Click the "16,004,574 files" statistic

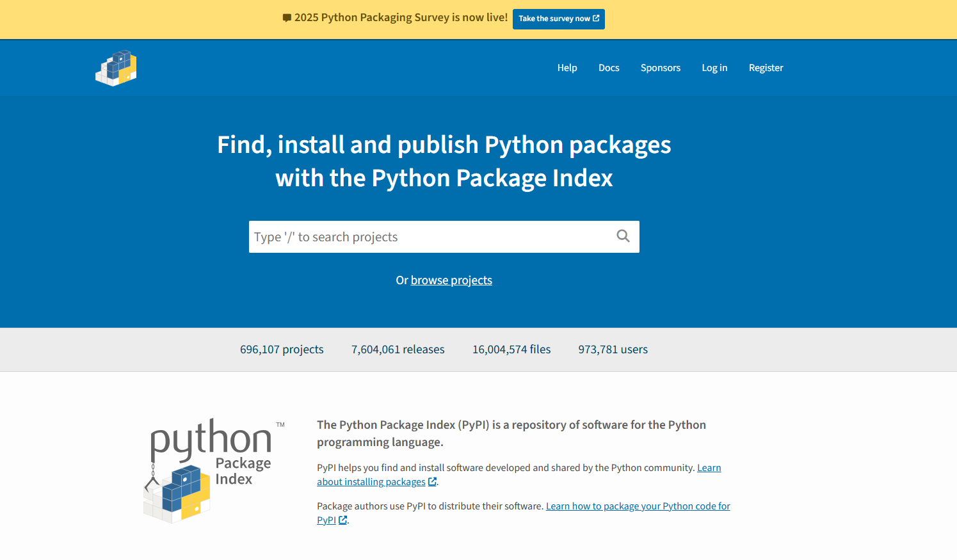pos(511,349)
